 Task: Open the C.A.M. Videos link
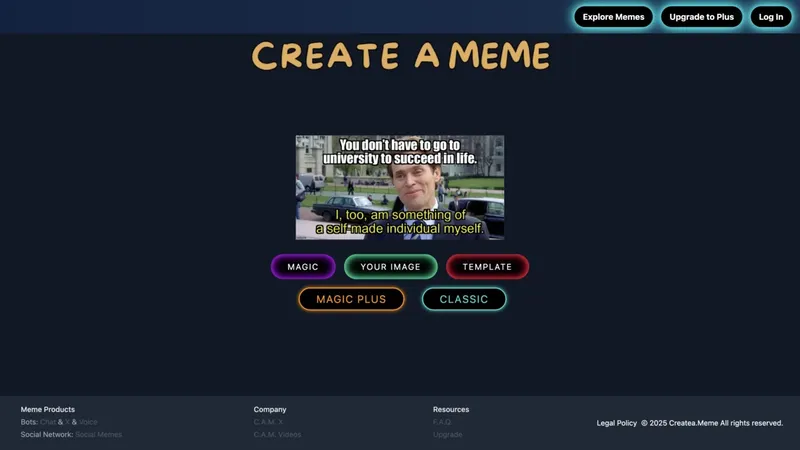pyautogui.click(x=277, y=435)
